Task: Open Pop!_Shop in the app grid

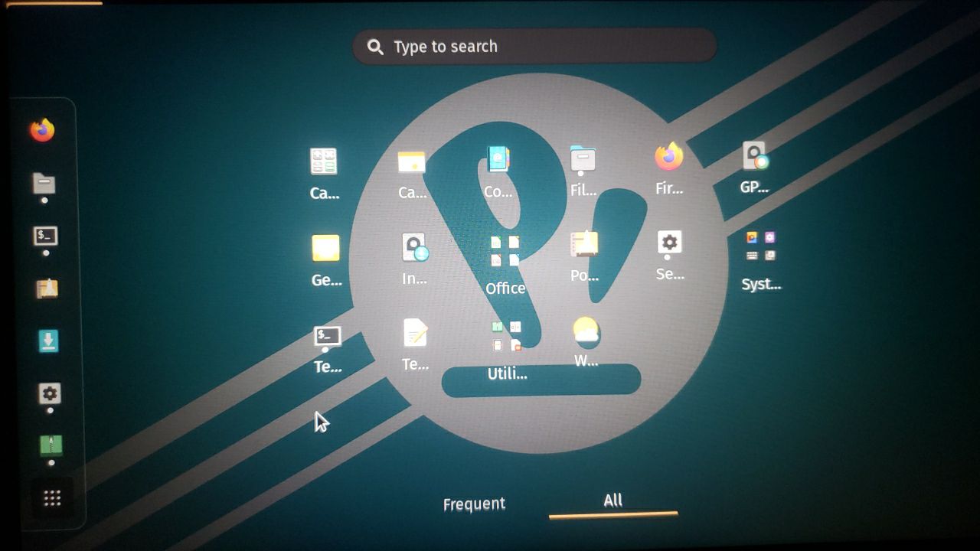Action: coord(584,244)
